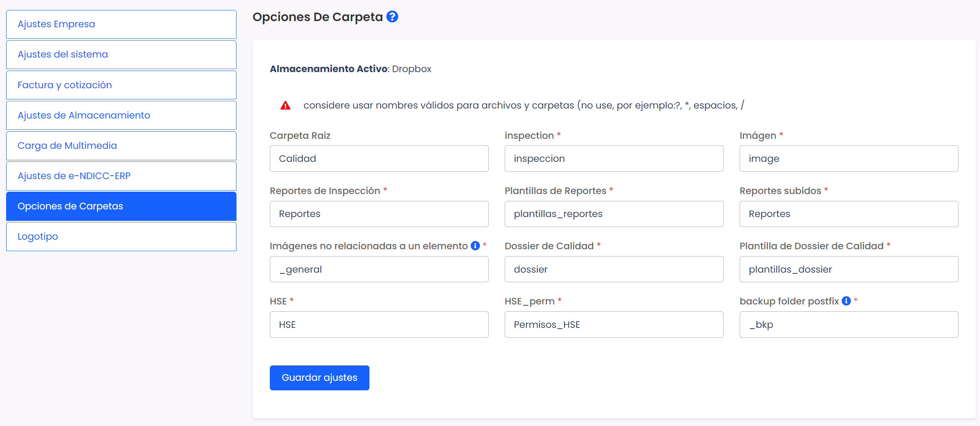This screenshot has height=426, width=980.
Task: Go to Factura y cotización settings
Action: pos(121,85)
